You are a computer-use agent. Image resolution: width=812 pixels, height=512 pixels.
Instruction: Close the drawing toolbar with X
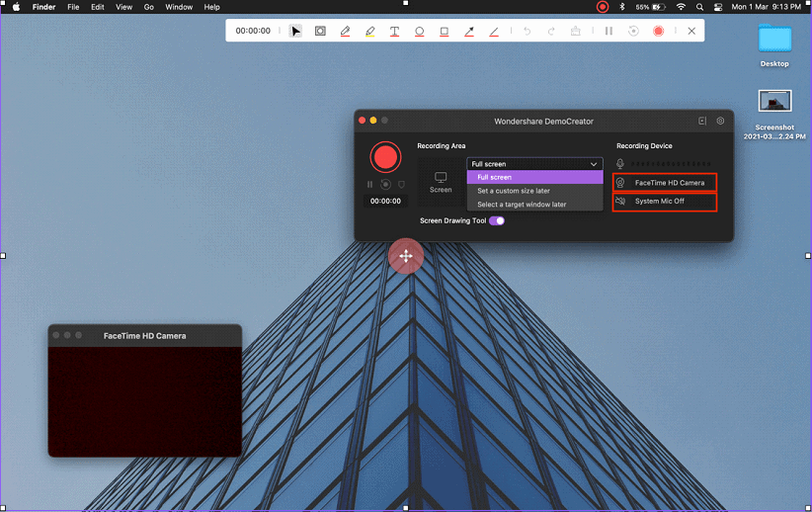tap(691, 31)
